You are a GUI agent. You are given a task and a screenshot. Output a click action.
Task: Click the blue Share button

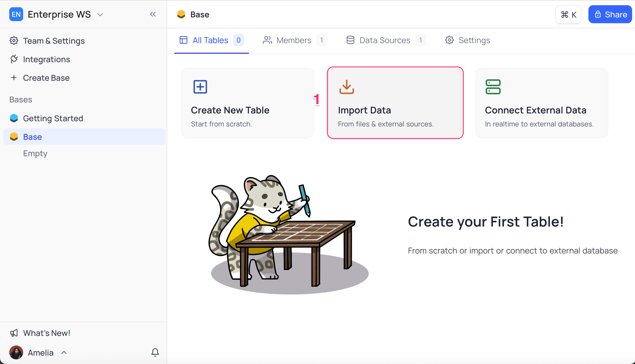coord(610,14)
